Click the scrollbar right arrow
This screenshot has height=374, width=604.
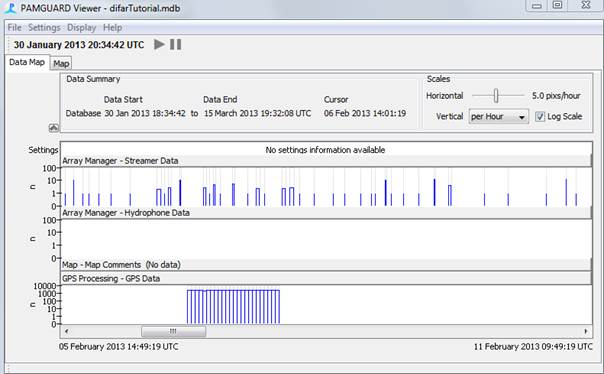point(586,331)
